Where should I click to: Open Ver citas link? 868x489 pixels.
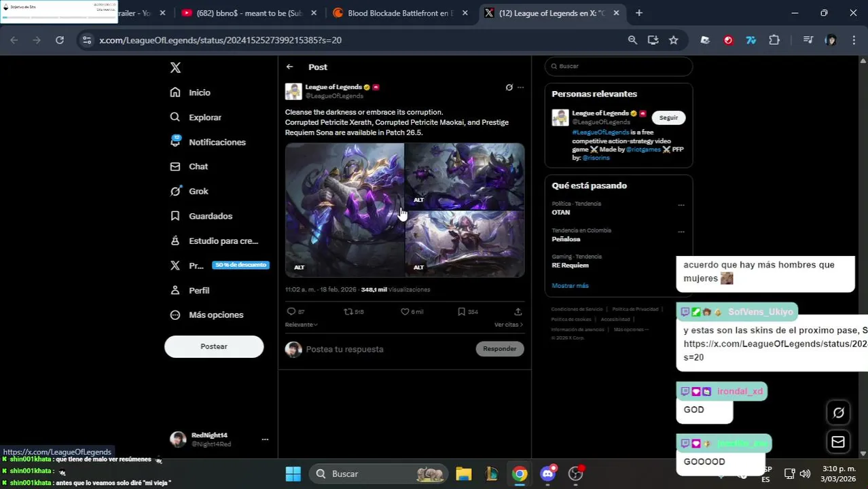(509, 325)
